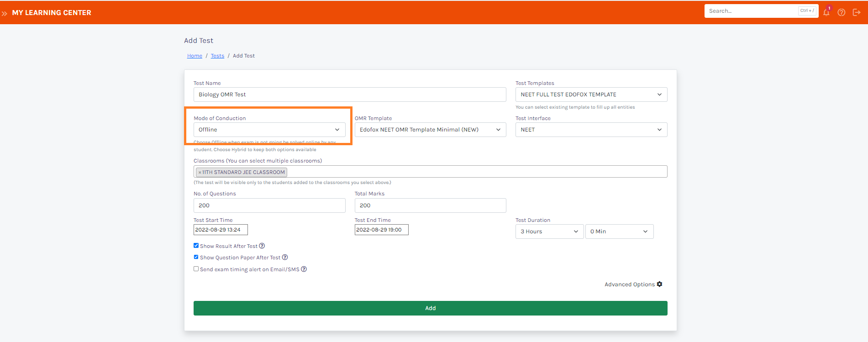Uncheck Show Question Paper After Test checkbox
Screen dimensions: 868x342
click(x=196, y=257)
